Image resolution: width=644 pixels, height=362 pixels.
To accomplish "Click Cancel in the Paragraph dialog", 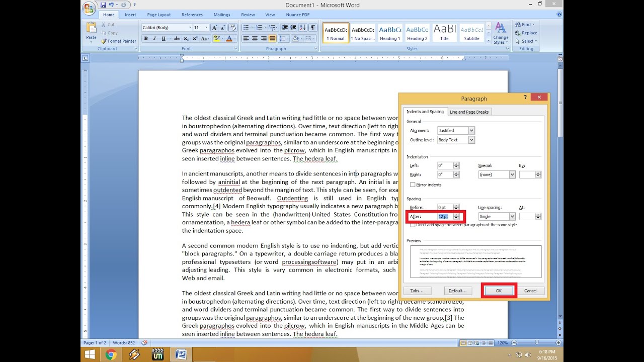I will (x=530, y=291).
